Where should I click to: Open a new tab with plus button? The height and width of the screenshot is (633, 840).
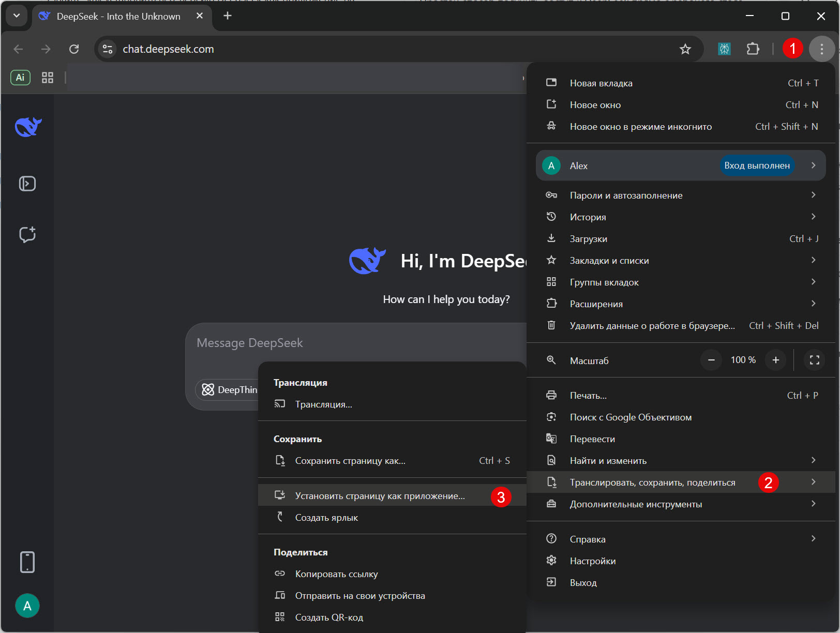pyautogui.click(x=228, y=16)
